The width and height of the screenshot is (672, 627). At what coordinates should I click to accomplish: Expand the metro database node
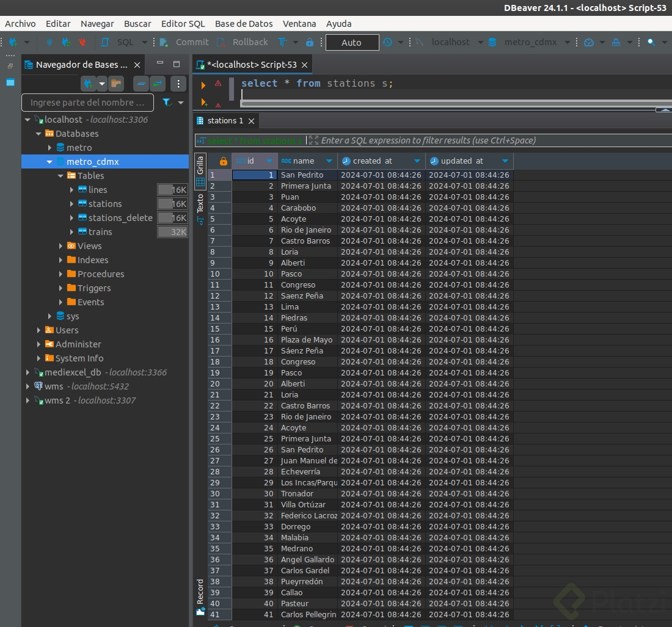[50, 148]
